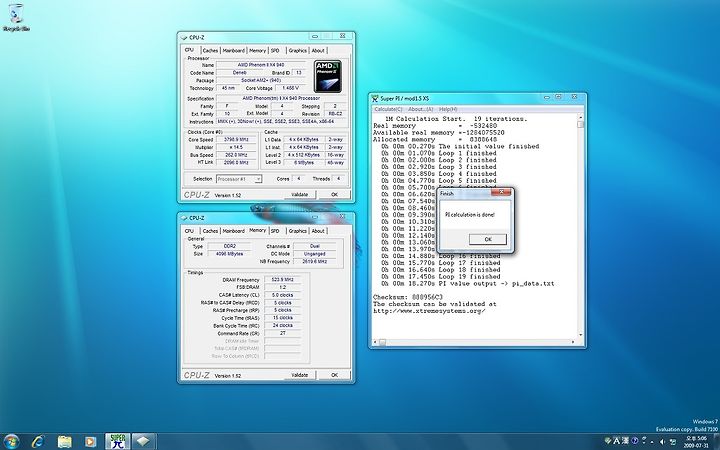Click the Command Rate '2T' value
The height and width of the screenshot is (450, 720).
click(282, 333)
